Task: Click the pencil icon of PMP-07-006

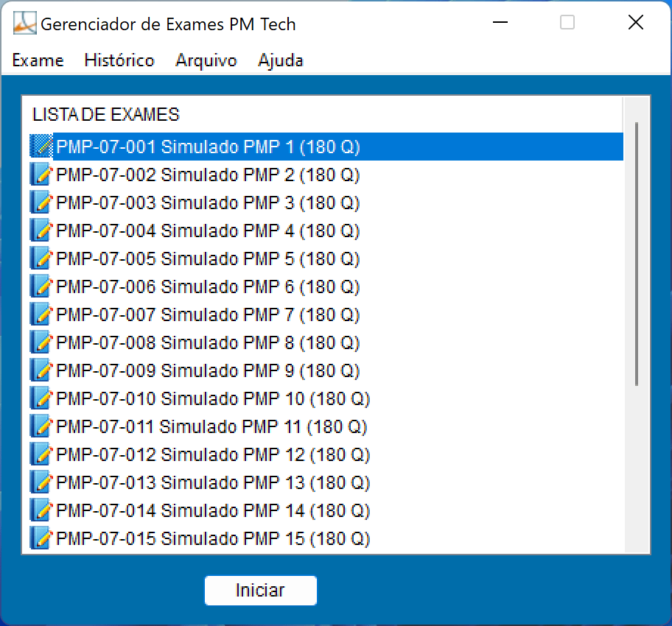Action: pyautogui.click(x=41, y=286)
